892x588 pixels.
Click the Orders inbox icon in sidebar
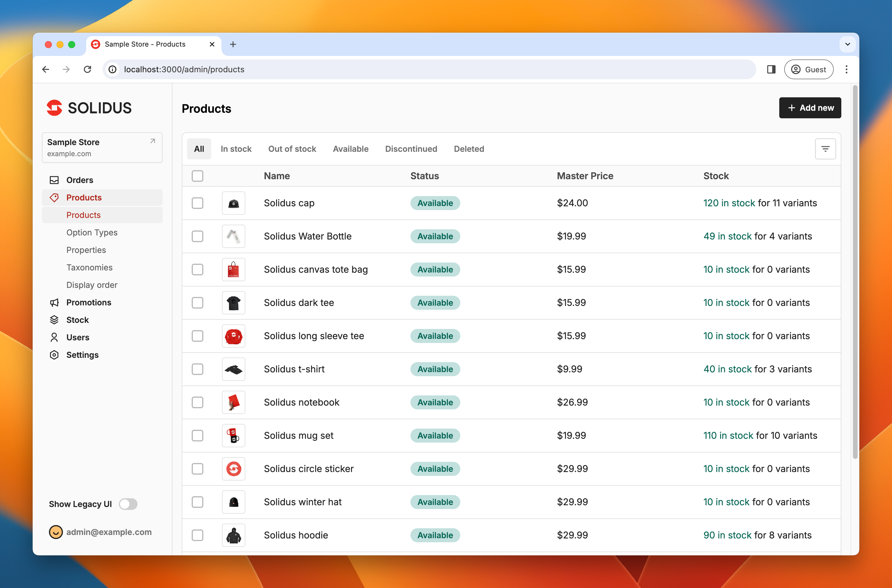54,180
